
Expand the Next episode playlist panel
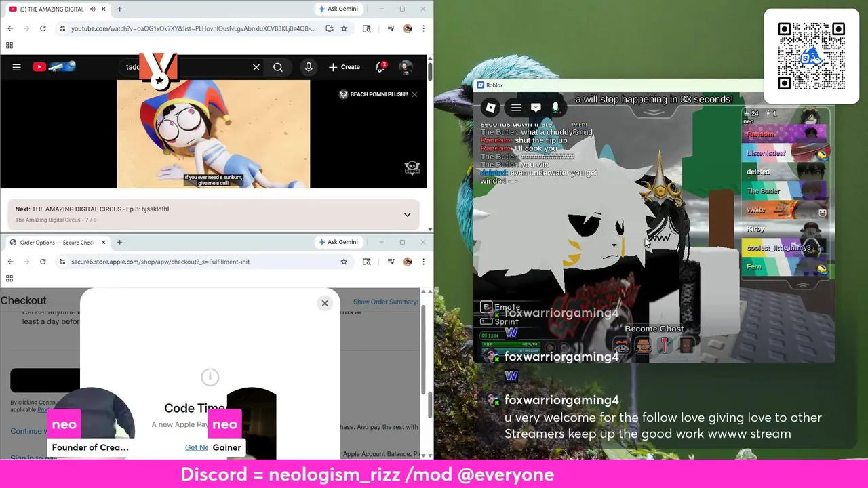click(407, 214)
